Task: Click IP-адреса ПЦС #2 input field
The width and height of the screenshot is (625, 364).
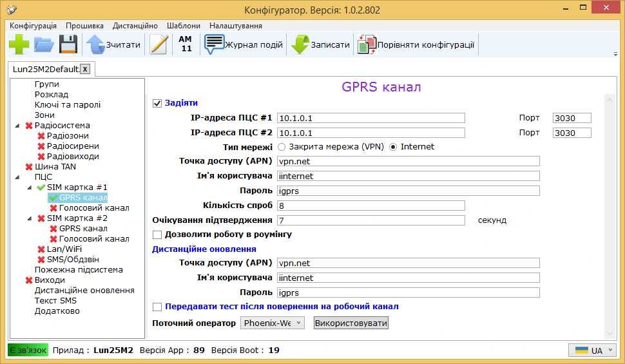Action: pyautogui.click(x=370, y=133)
